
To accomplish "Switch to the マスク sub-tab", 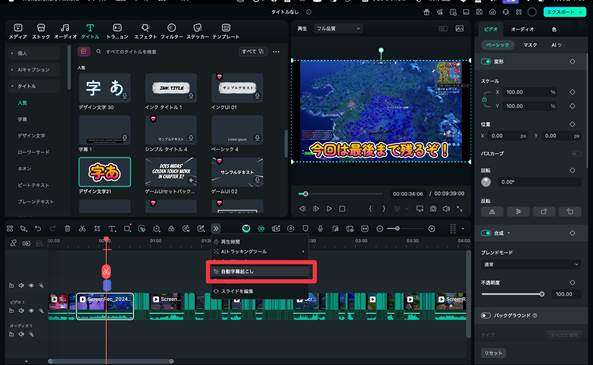I will coord(530,45).
